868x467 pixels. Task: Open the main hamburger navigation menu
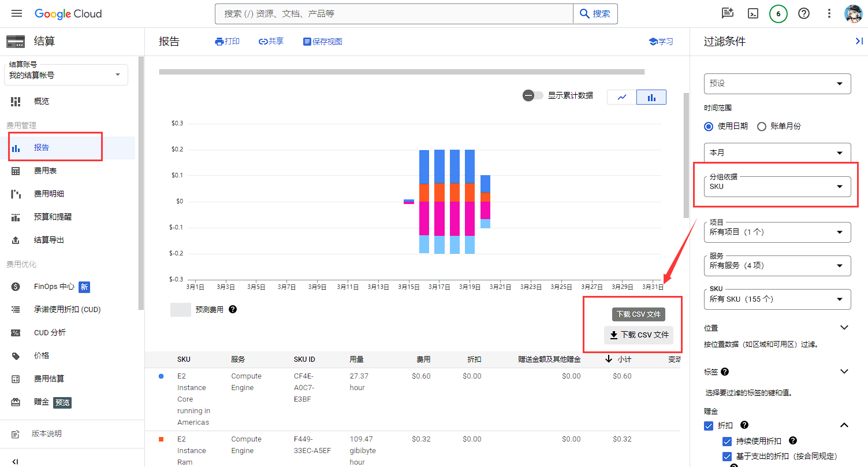pos(16,13)
